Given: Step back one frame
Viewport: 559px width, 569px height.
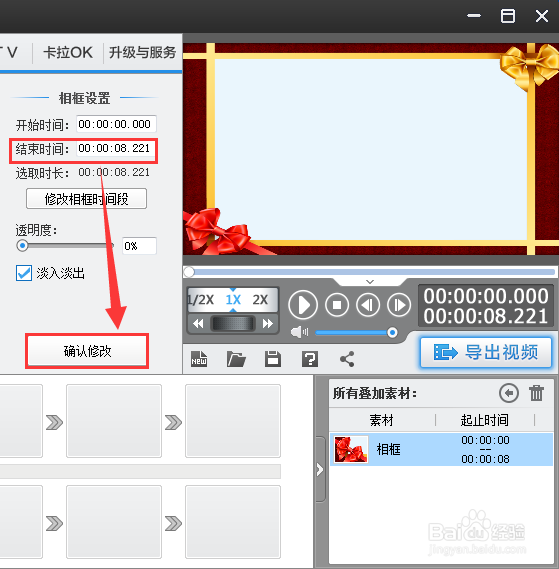Looking at the screenshot, I should coord(368,305).
